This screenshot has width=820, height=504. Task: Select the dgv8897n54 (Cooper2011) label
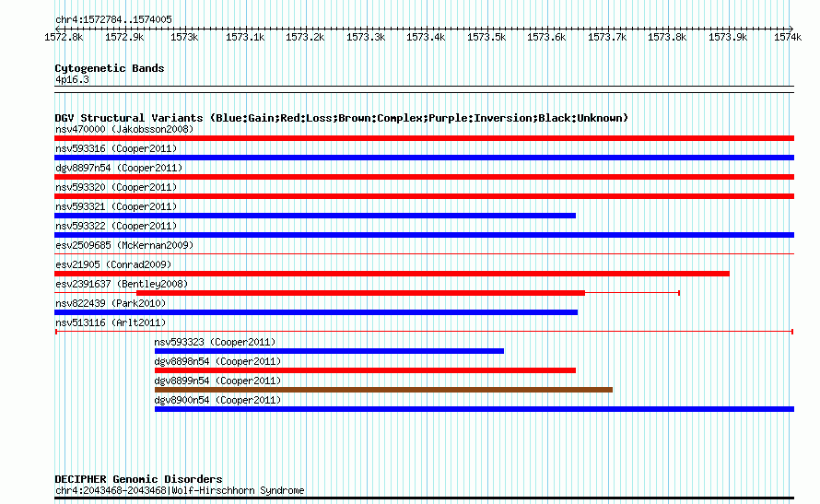[119, 168]
